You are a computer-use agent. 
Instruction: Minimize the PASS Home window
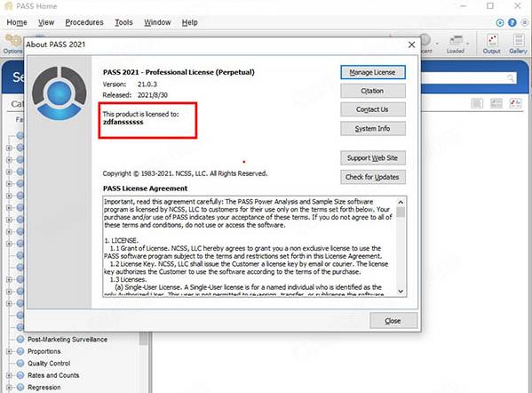[464, 5]
